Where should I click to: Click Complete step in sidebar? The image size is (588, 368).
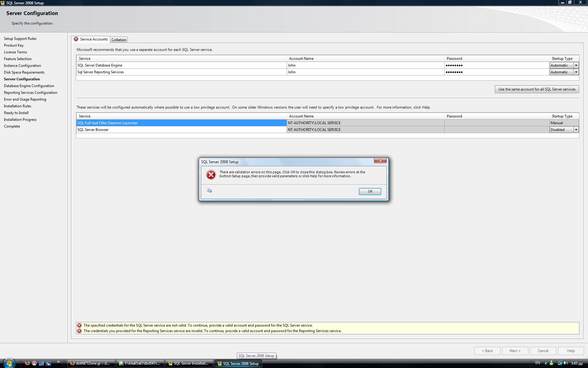12,126
